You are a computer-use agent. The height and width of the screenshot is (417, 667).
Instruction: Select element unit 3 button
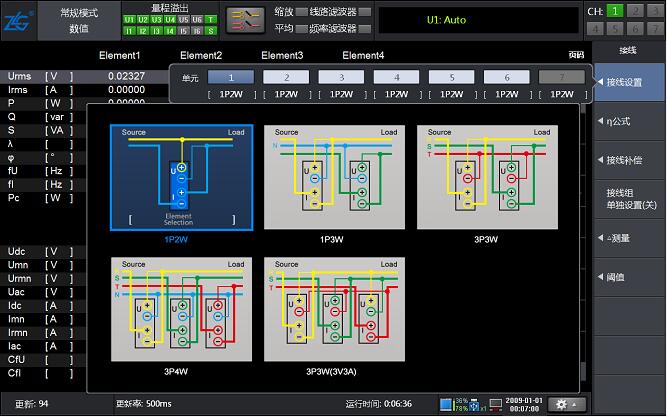pos(340,77)
